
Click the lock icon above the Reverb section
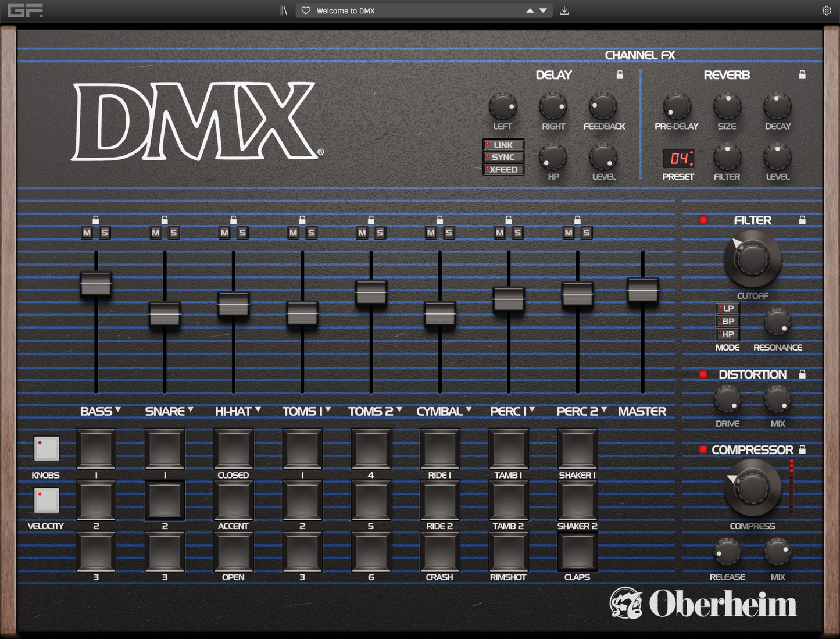point(802,74)
